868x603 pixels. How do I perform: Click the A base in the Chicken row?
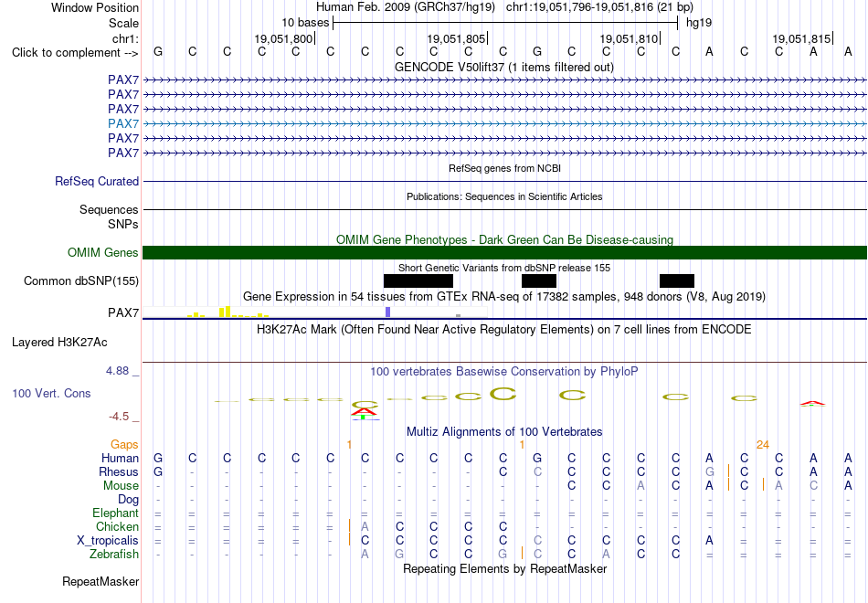click(365, 526)
